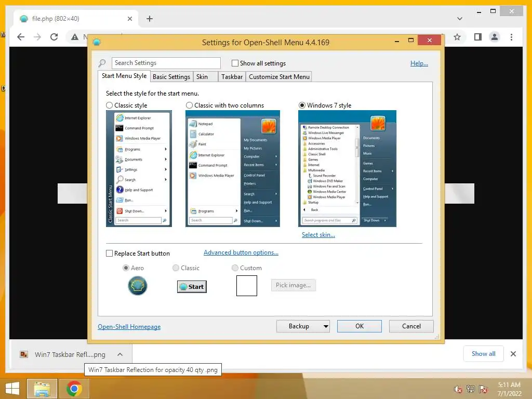Toggle Chrome side panel icon
The width and height of the screenshot is (532, 399).
click(478, 37)
